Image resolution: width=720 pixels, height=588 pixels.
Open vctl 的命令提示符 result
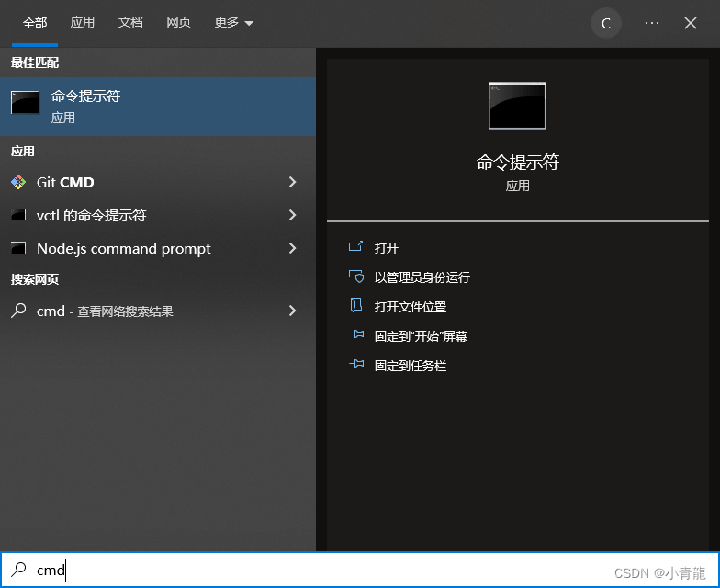pyautogui.click(x=158, y=215)
